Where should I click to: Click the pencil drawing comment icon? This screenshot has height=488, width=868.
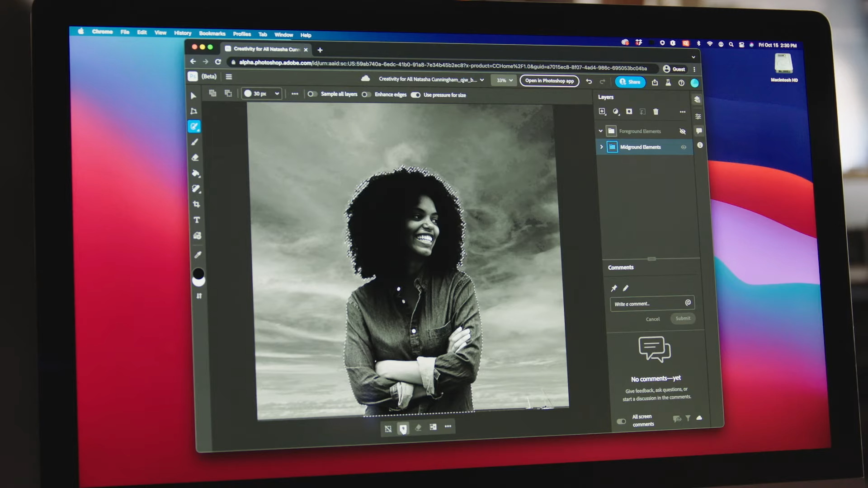(626, 288)
